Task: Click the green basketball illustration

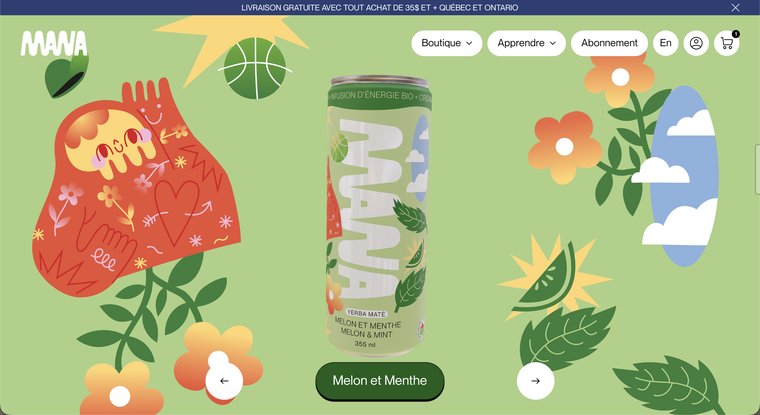Action: (255, 68)
